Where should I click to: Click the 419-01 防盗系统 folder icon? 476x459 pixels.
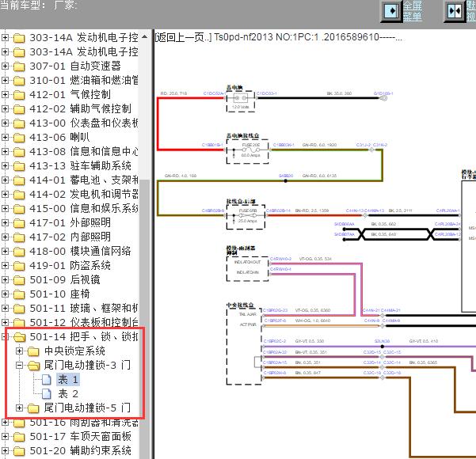point(19,266)
